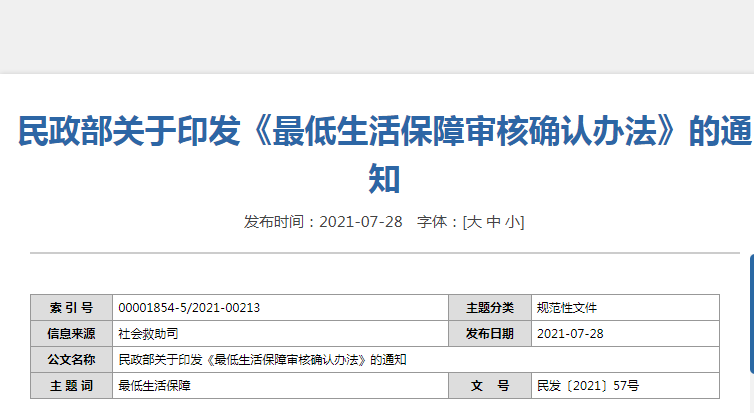Screen dimensions: 754x413
Task: Click the 发布日期 label cell
Action: pos(490,334)
